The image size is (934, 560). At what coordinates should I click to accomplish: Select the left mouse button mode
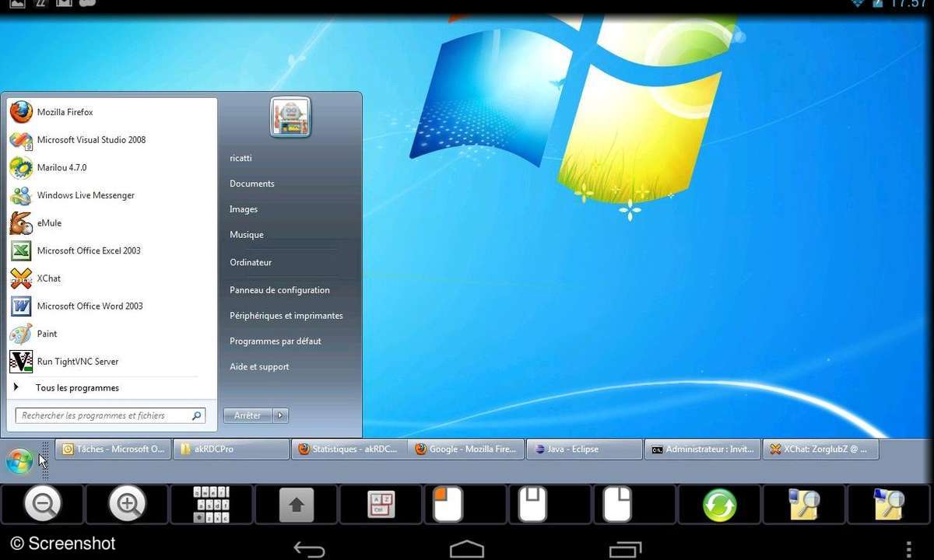pos(448,505)
